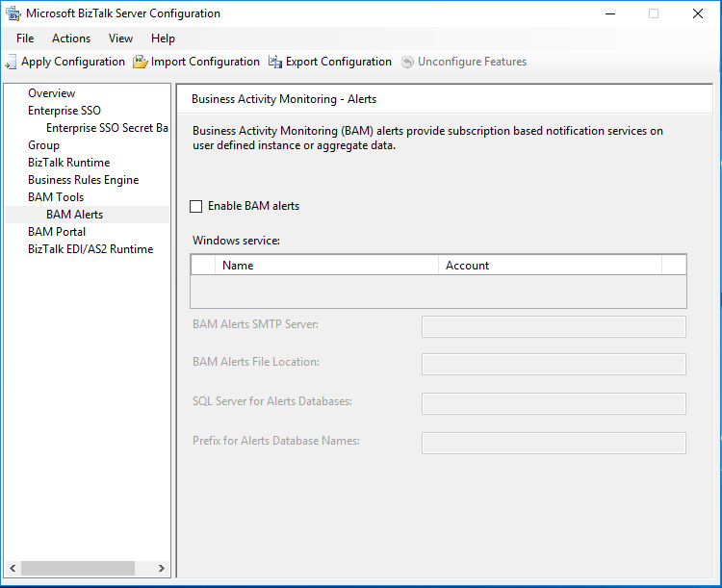Select Enterprise SSO in the tree
The width and height of the screenshot is (722, 588).
tap(64, 111)
